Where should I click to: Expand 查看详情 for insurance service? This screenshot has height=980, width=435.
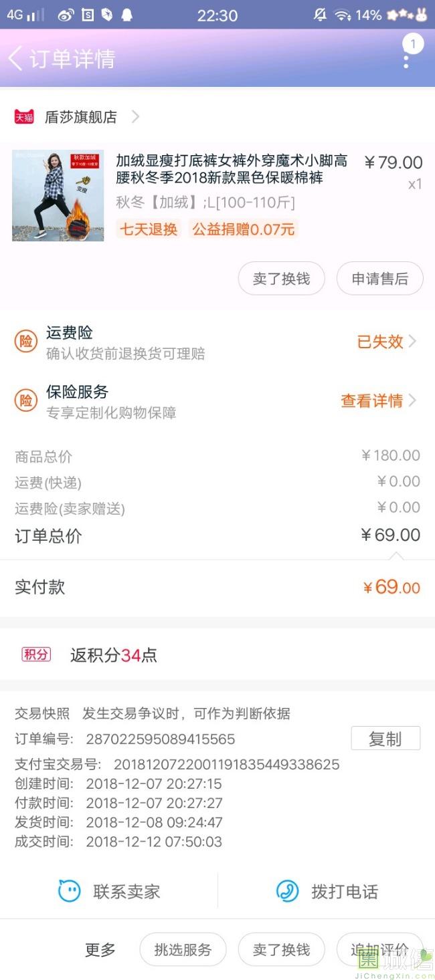tap(379, 400)
